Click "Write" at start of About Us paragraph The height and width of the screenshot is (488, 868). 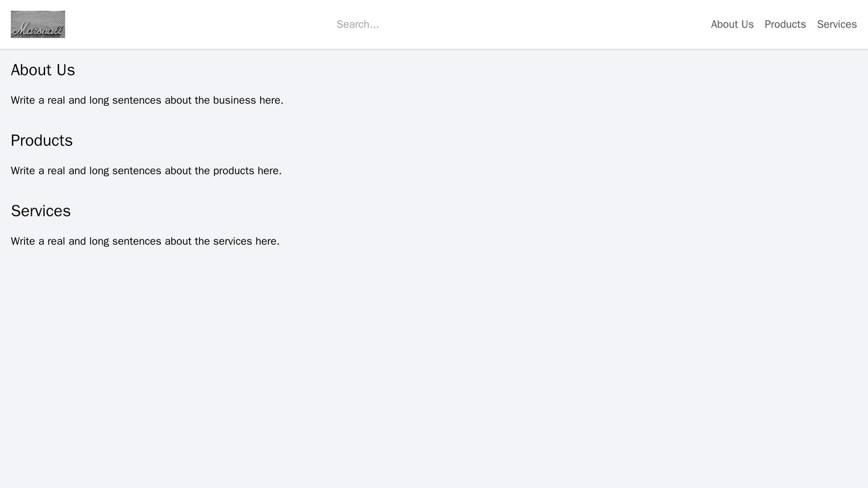23,100
